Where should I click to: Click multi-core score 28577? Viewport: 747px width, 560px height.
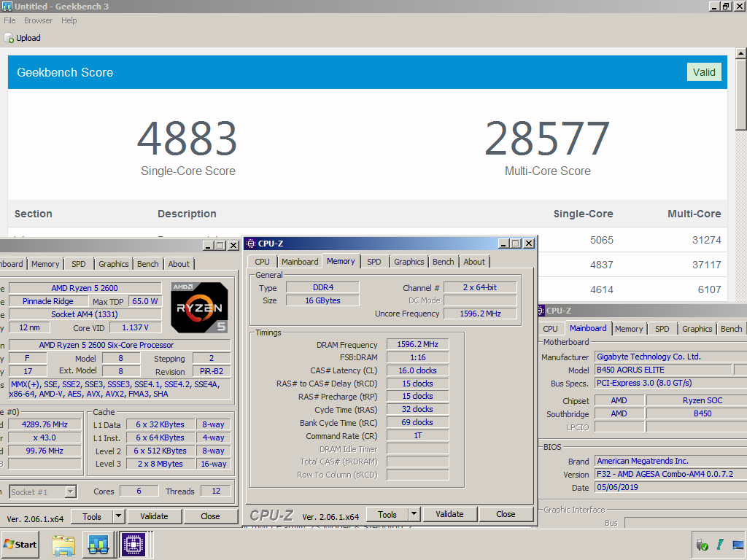click(x=547, y=139)
